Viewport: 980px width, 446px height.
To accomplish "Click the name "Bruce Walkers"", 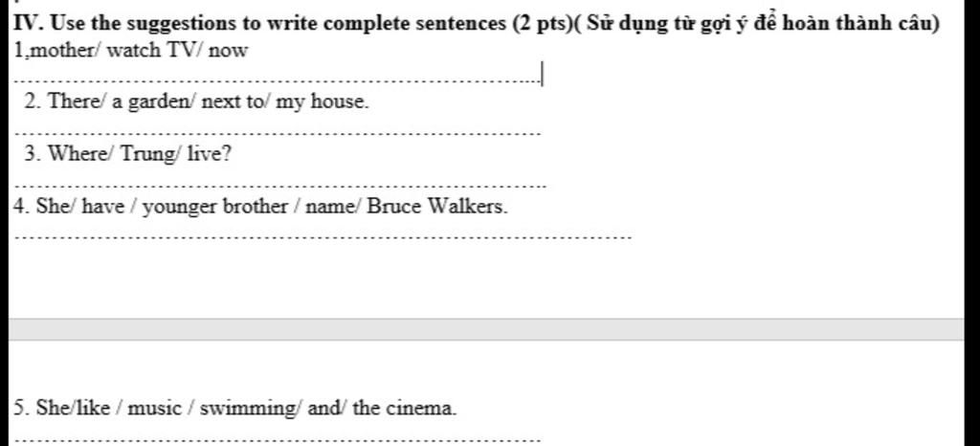I will (x=437, y=206).
